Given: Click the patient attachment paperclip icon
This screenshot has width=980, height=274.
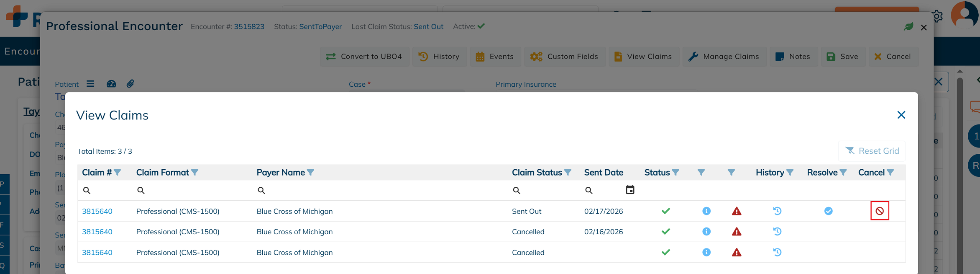Looking at the screenshot, I should pos(130,84).
